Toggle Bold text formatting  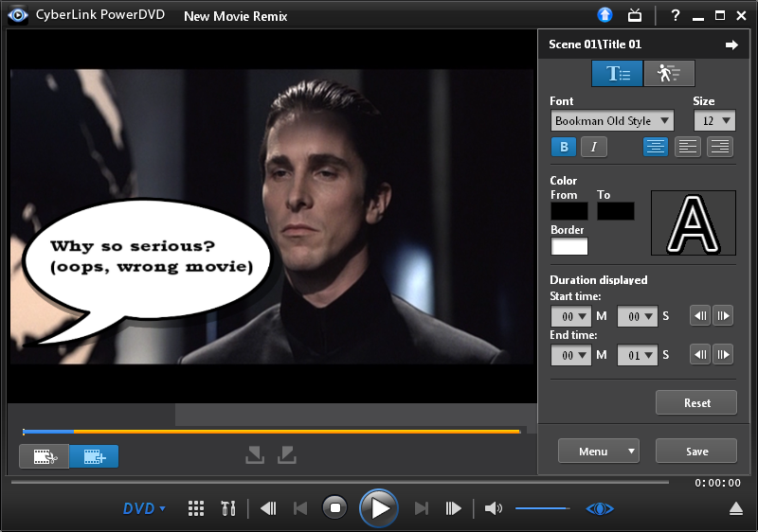(565, 147)
